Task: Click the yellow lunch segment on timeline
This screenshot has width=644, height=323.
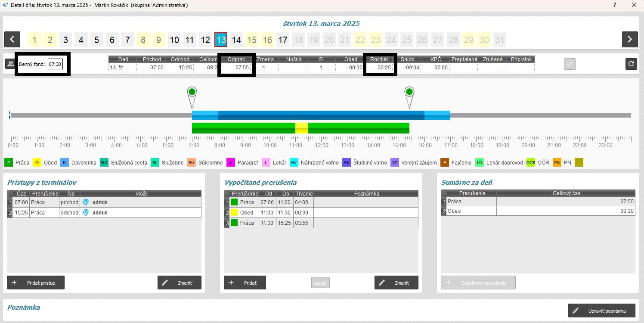Action: coord(301,128)
